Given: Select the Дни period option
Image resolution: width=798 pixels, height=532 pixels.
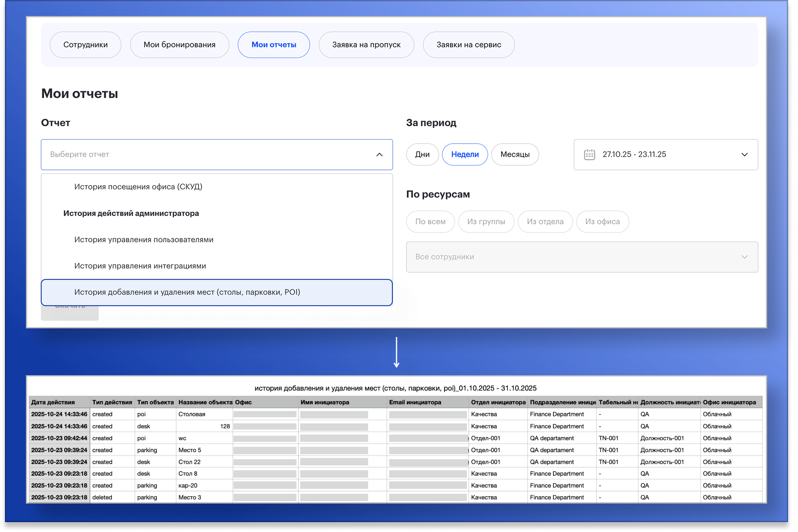Looking at the screenshot, I should pyautogui.click(x=422, y=155).
